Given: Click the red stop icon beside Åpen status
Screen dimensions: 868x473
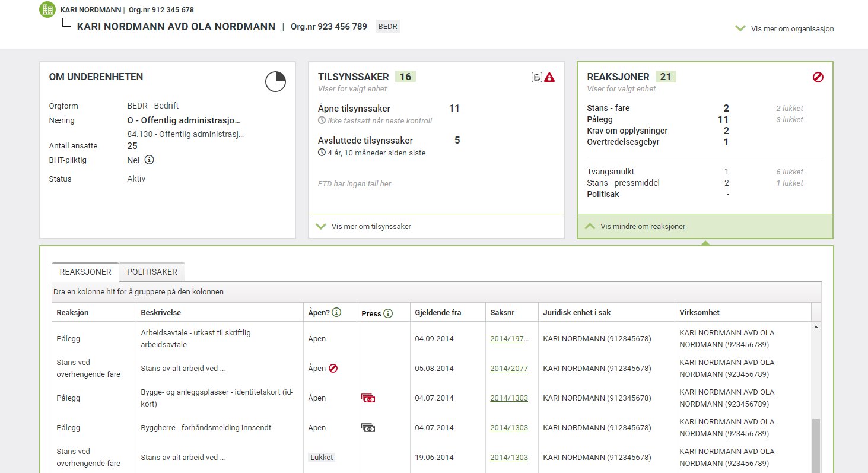Looking at the screenshot, I should [x=333, y=369].
